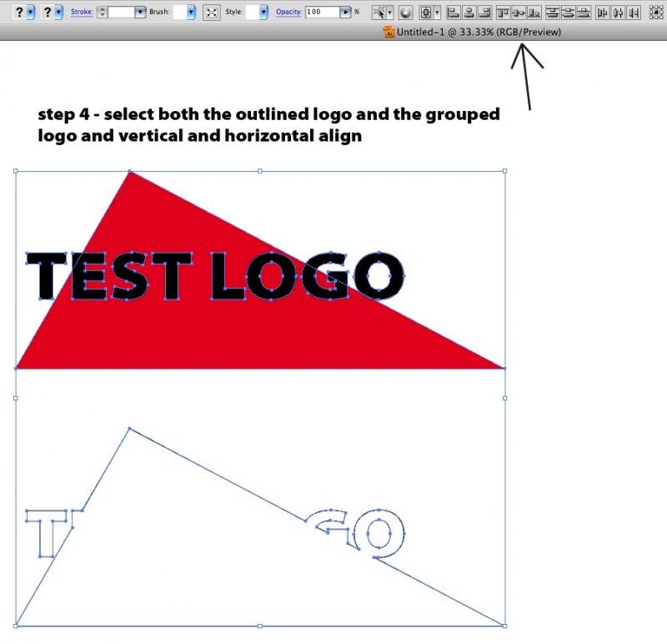Open Align To options dropdown arrow
The image size is (667, 644).
click(436, 13)
